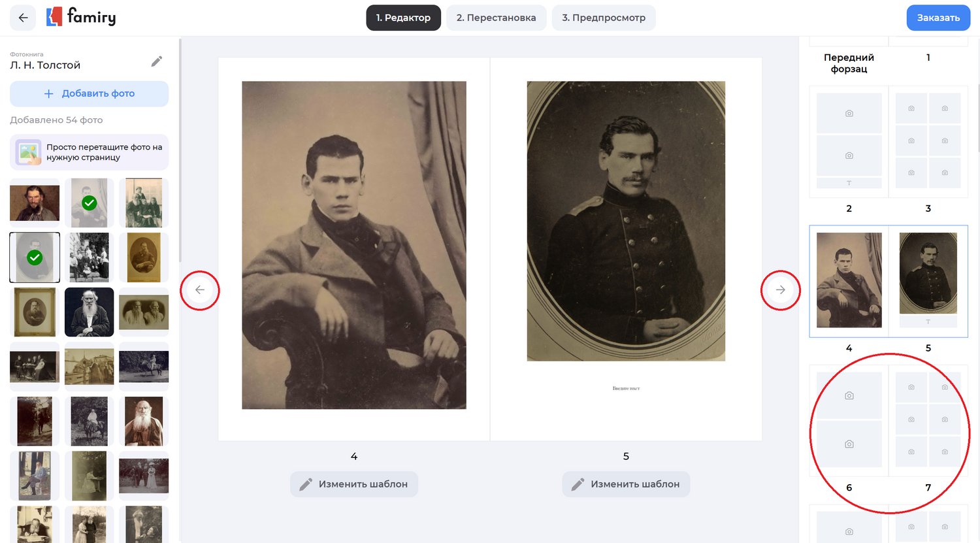The width and height of the screenshot is (980, 543).
Task: Open the 3. Предпросмотр tab
Action: pyautogui.click(x=604, y=18)
